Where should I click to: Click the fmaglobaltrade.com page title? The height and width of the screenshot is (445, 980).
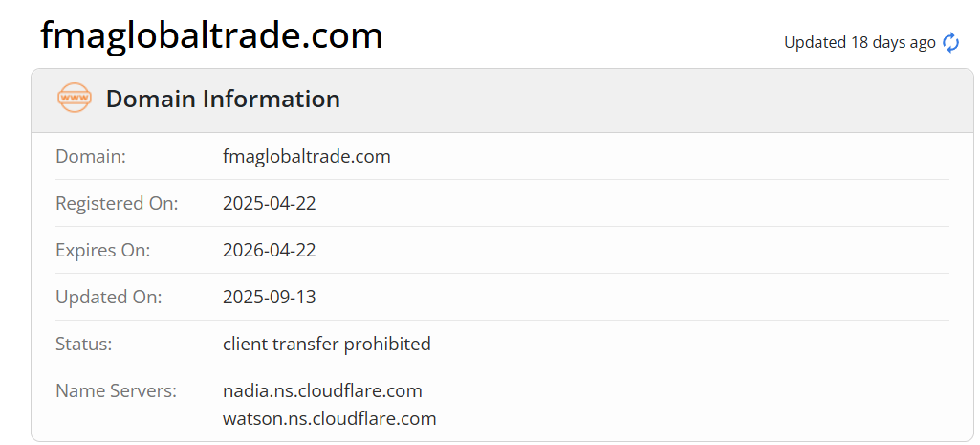point(211,36)
